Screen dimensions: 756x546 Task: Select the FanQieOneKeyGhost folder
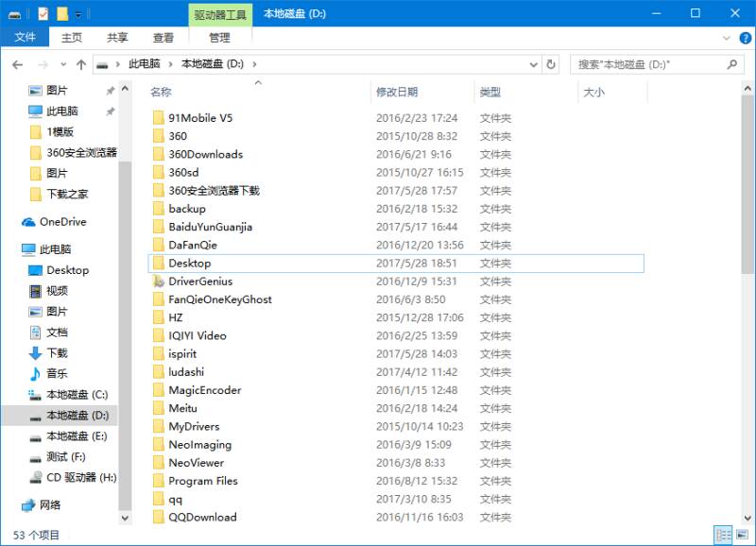coord(220,299)
